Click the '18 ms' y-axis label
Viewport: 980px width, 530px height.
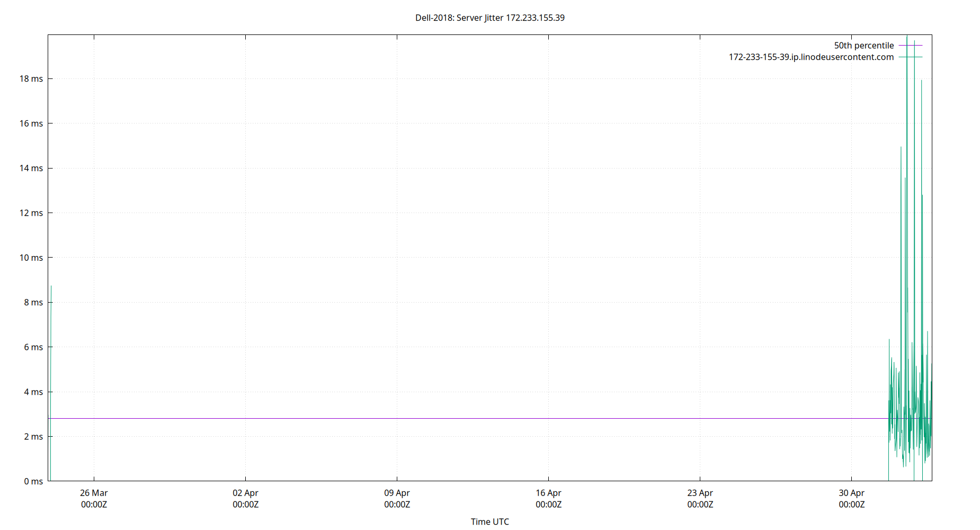point(31,78)
